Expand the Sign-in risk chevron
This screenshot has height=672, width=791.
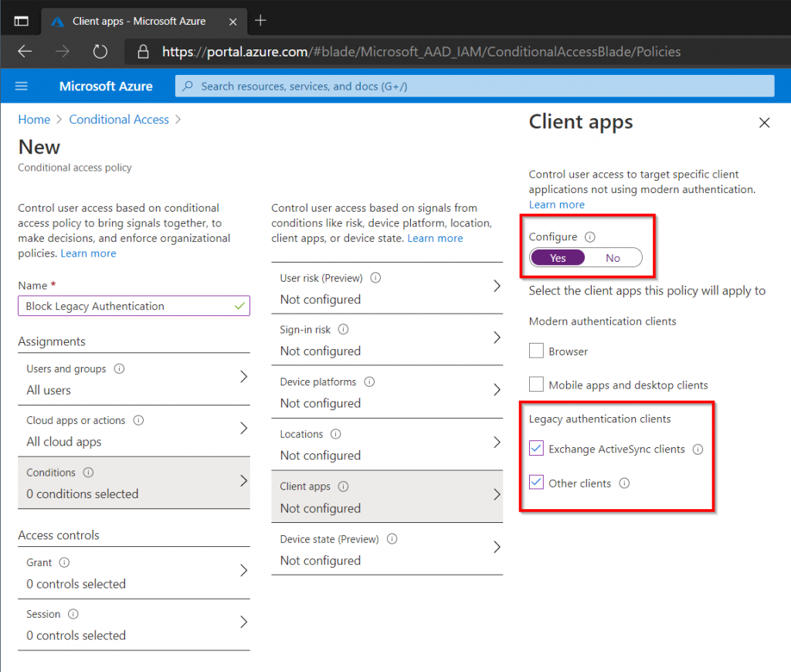497,338
